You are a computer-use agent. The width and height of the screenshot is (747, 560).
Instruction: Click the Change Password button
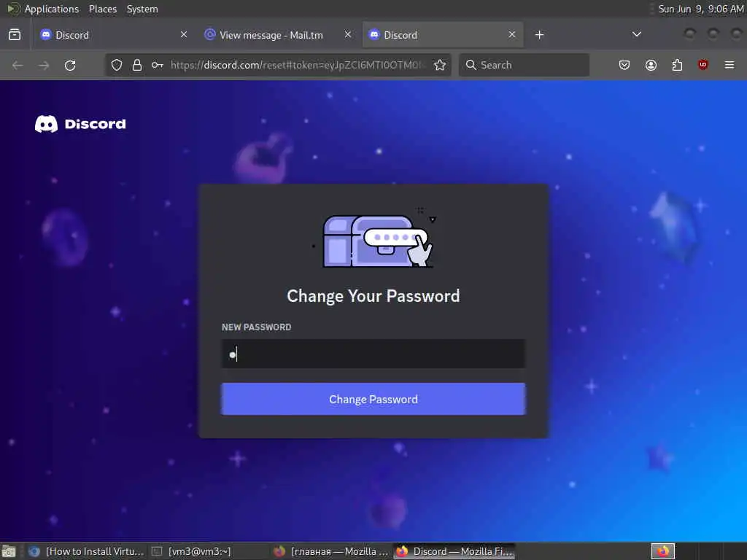click(x=373, y=399)
